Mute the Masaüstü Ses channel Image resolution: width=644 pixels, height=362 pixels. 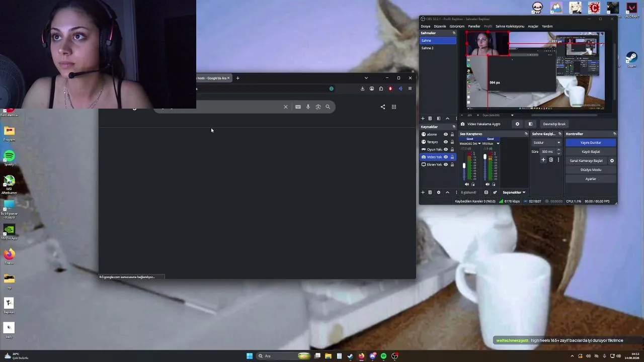(467, 185)
